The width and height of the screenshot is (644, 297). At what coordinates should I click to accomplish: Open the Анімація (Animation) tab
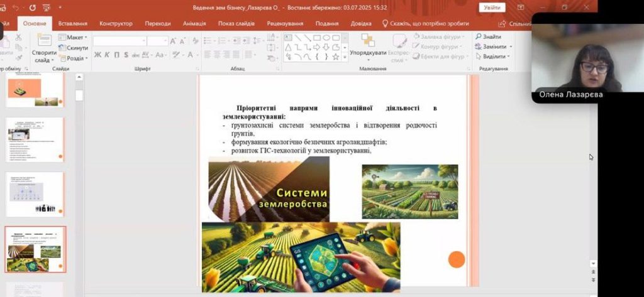click(194, 23)
